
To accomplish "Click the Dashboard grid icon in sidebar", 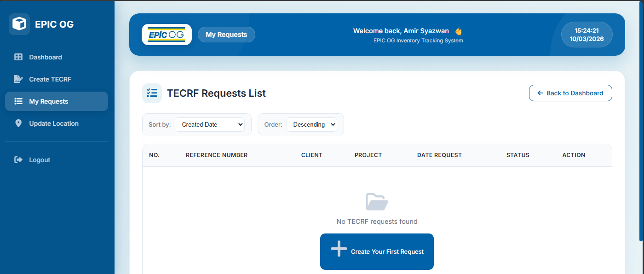I will coord(18,57).
